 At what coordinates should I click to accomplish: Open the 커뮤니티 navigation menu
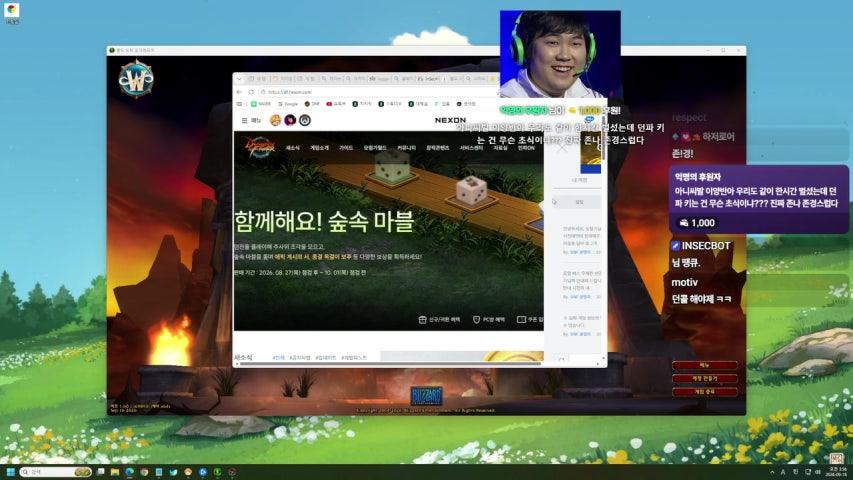coord(406,147)
